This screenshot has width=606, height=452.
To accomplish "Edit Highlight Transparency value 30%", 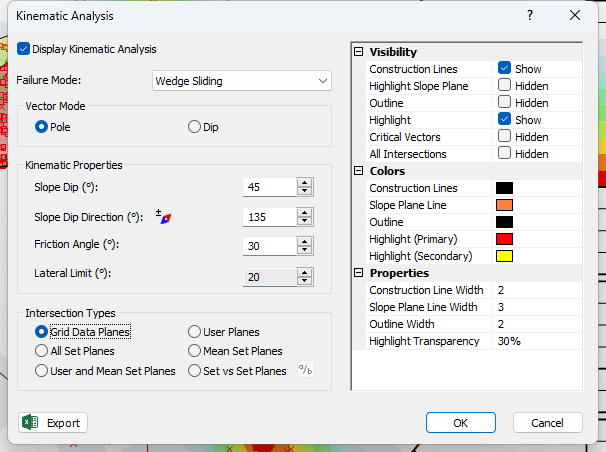I will click(x=537, y=341).
